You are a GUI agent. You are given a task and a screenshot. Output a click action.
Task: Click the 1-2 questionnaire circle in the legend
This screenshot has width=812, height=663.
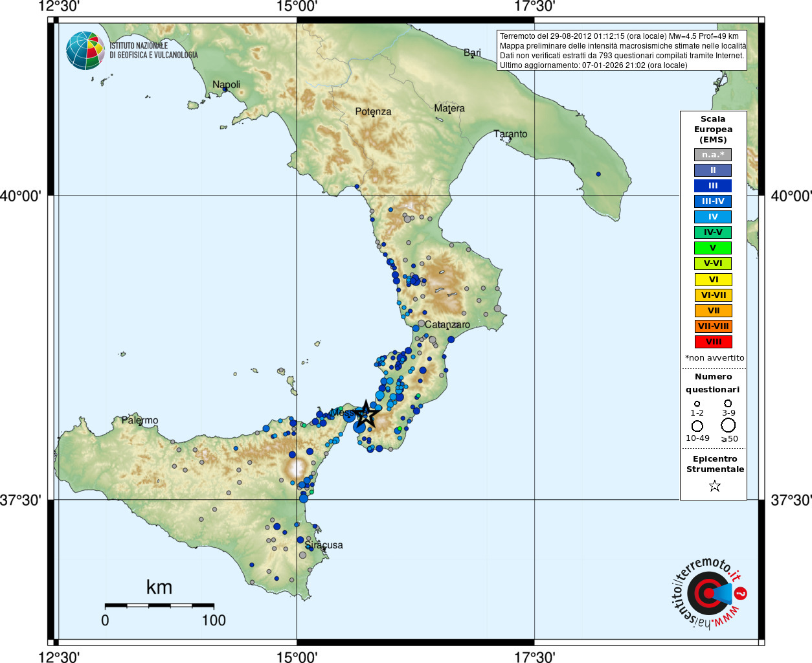coord(697,404)
